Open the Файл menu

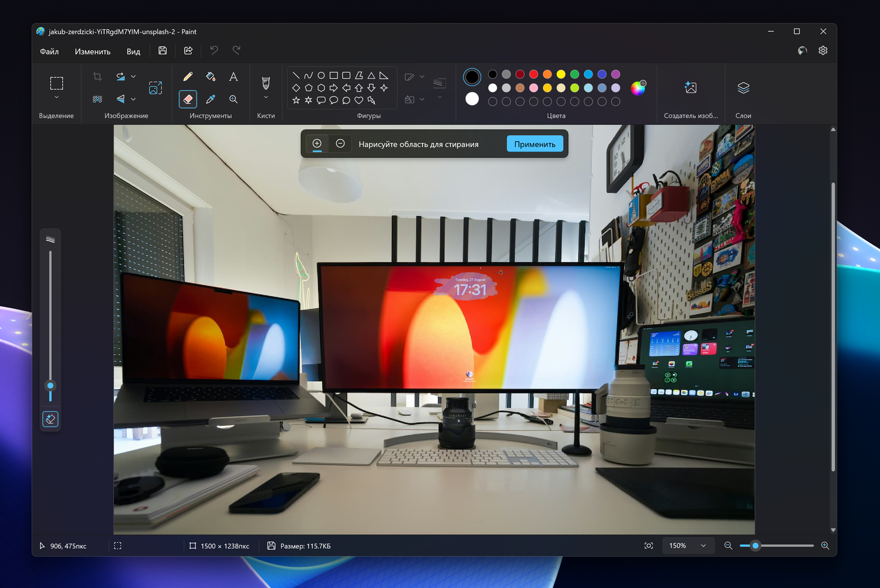point(49,52)
